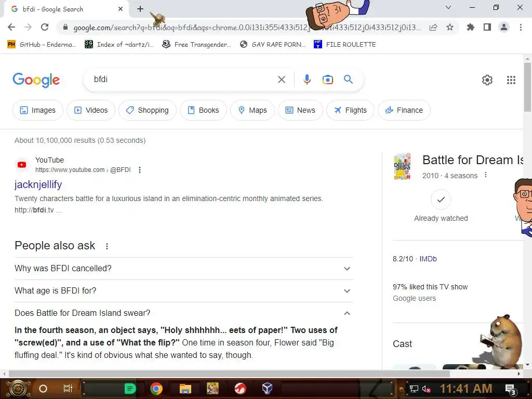Open Index of ~dartz bookmark

pyautogui.click(x=119, y=45)
